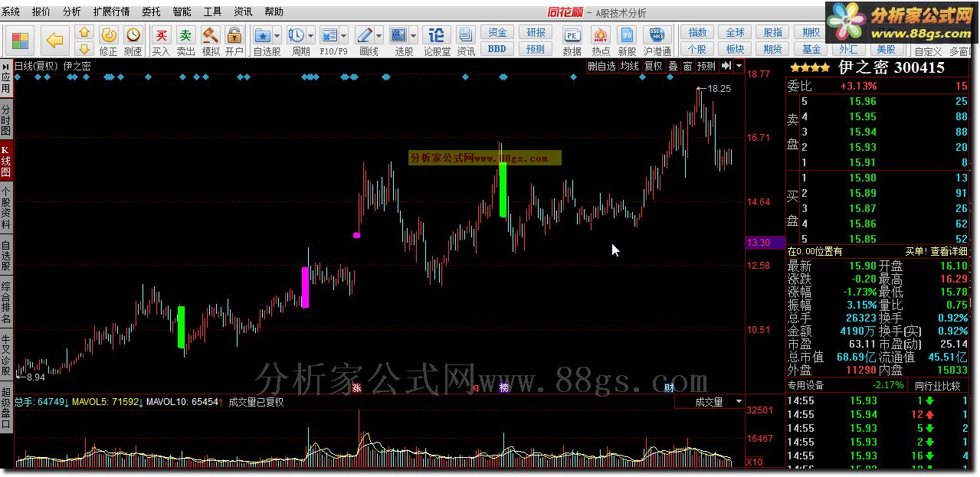Click the colorful four-square home icon
The width and height of the screenshot is (980, 477).
click(x=21, y=41)
